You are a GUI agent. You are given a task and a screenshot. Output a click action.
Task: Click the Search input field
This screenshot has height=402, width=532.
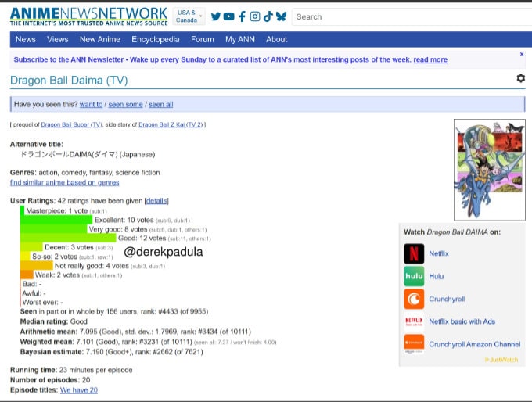click(407, 16)
